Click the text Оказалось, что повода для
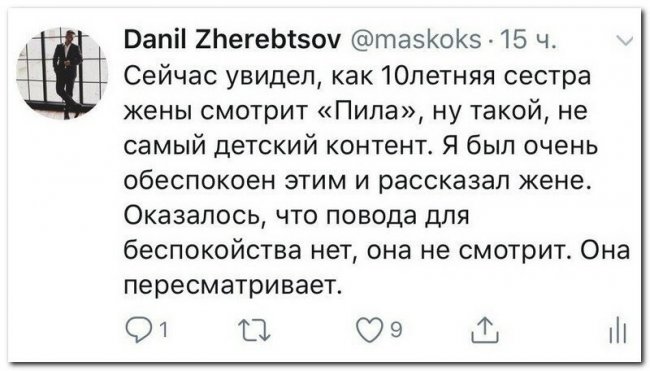 (297, 216)
